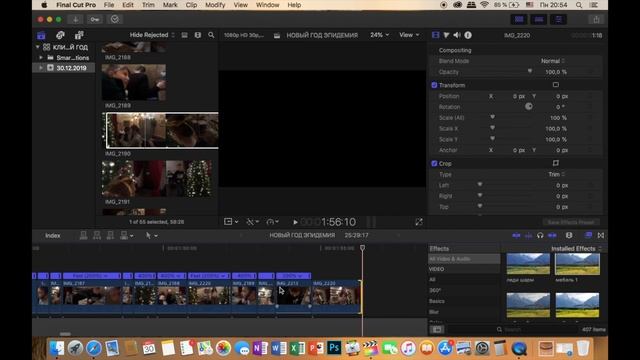Viewport: 640px width, 360px height.
Task: Toggle the browser panel visibility button
Action: (x=519, y=19)
